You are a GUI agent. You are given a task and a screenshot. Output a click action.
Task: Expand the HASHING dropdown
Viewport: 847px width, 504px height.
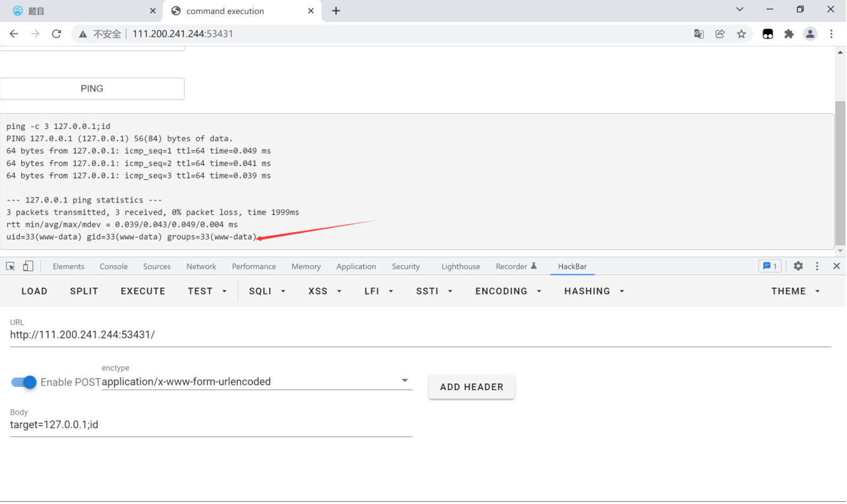pos(594,291)
